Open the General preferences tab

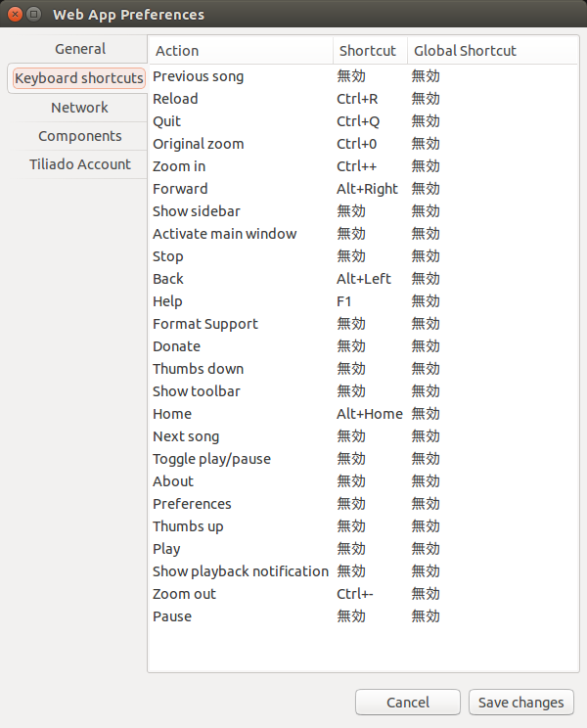click(x=80, y=49)
